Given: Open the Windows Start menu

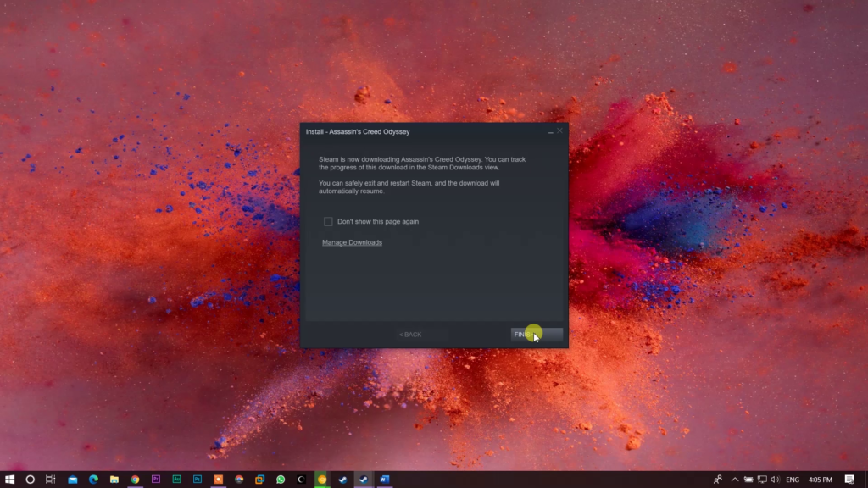Looking at the screenshot, I should click(9, 480).
